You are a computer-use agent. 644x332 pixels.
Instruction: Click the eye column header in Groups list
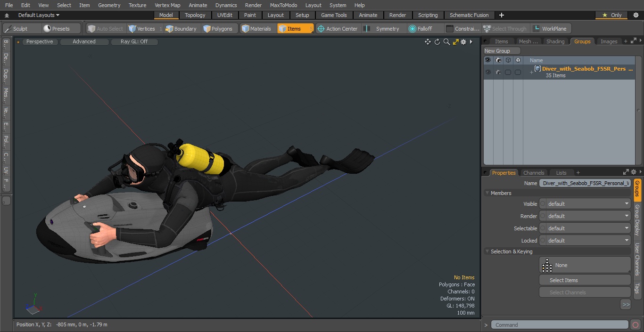click(x=488, y=60)
